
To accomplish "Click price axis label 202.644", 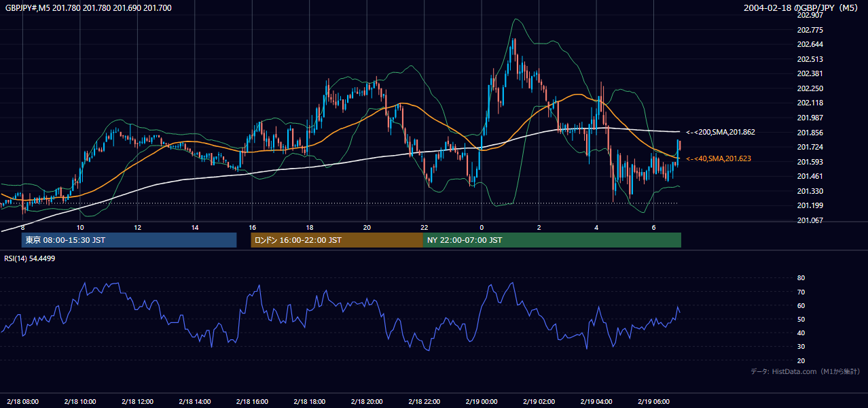I will pos(810,44).
